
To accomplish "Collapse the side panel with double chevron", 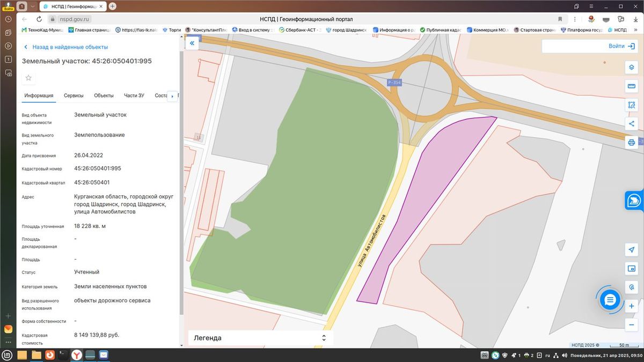I will [x=192, y=43].
